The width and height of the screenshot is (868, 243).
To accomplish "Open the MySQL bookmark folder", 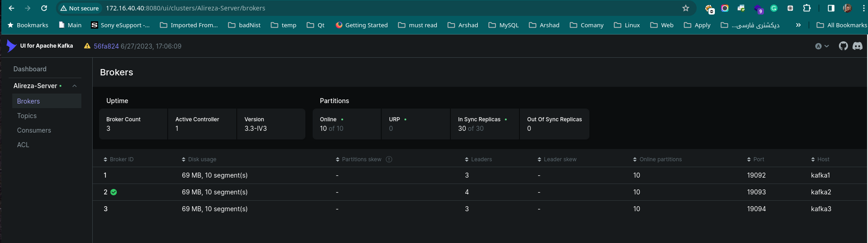I will click(504, 25).
